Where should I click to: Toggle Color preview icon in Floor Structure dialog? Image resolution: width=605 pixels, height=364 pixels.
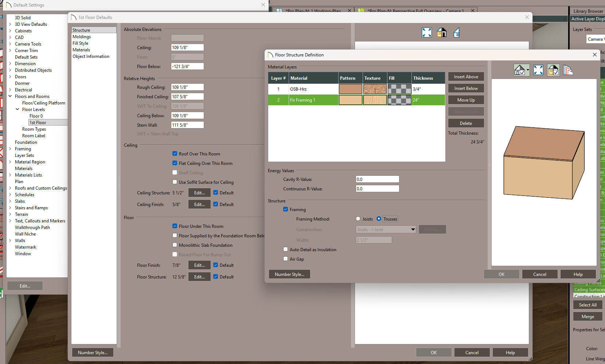point(553,70)
